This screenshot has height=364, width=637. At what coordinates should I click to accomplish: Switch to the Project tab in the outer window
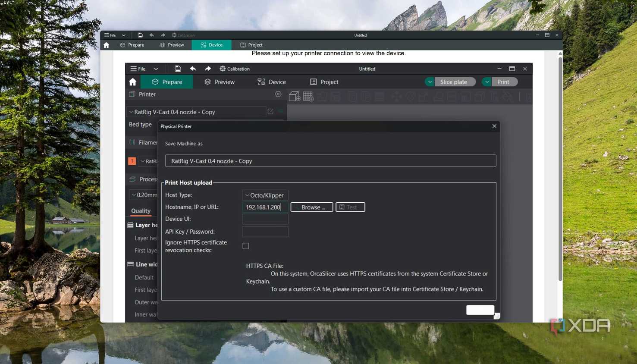pos(251,45)
